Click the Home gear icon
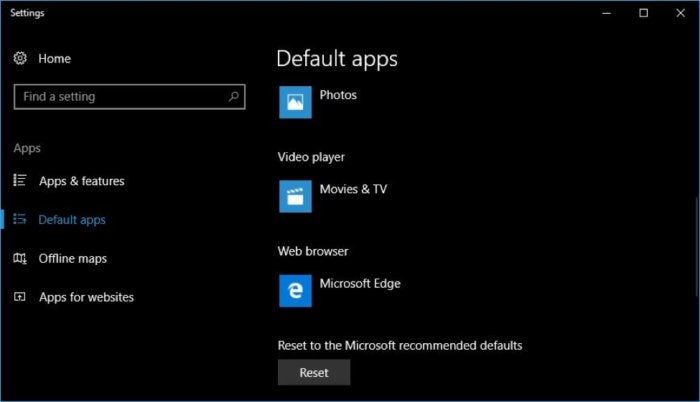Screen dimensions: 700x402 coord(20,58)
